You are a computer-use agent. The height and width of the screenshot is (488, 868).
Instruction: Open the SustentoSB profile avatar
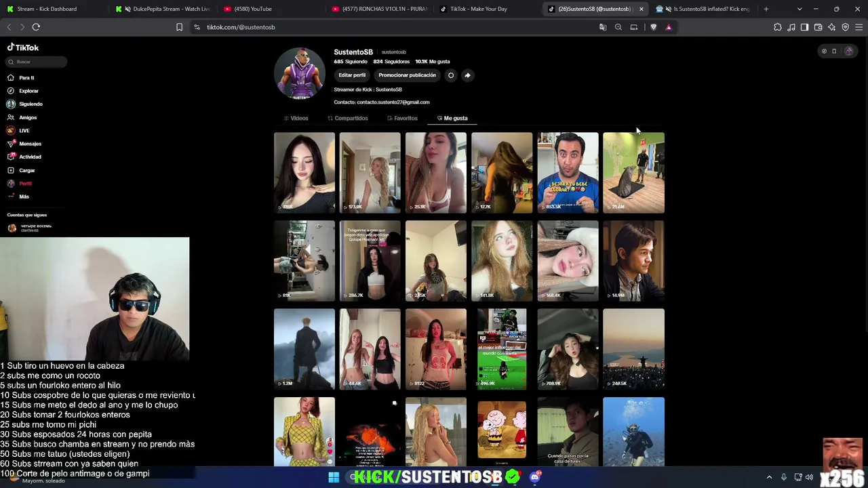point(299,73)
